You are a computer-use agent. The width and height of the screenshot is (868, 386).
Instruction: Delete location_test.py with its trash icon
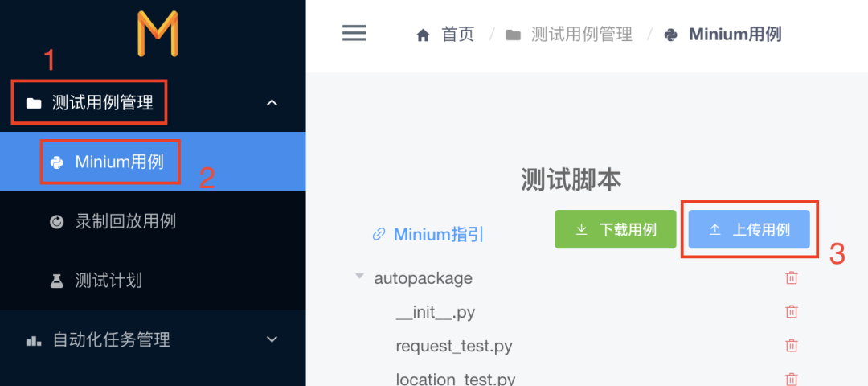coord(792,380)
